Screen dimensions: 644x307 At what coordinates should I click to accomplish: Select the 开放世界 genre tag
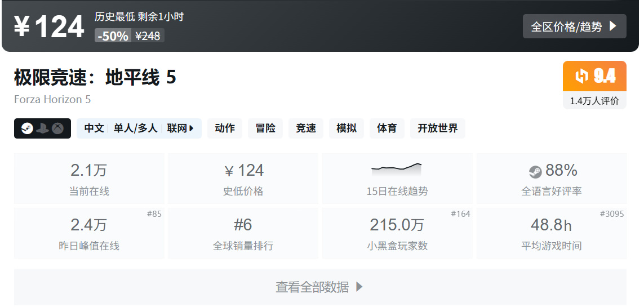pos(437,128)
